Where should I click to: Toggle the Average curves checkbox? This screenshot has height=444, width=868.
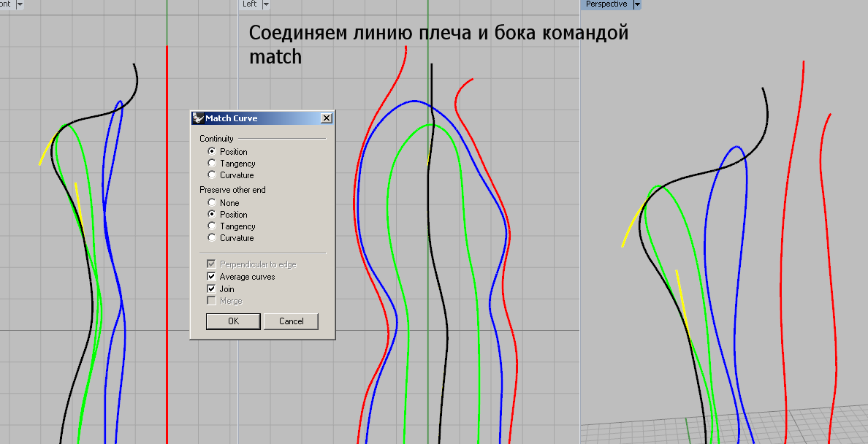(211, 276)
